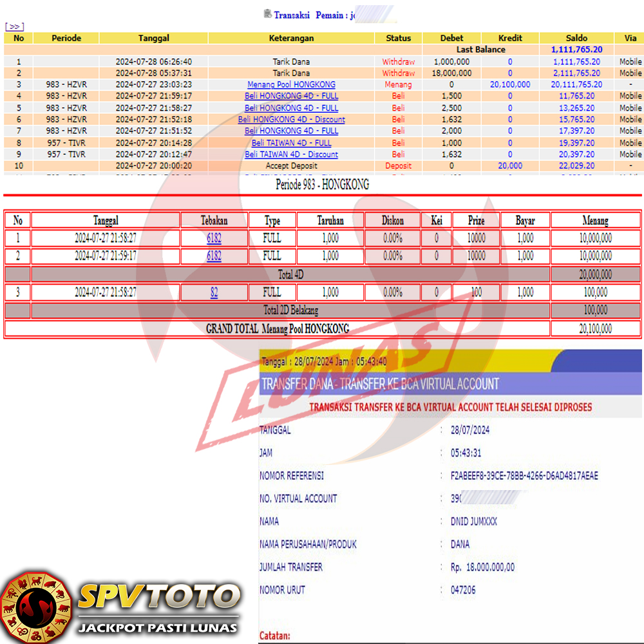Click the [>>] expand link at top left
Viewport: 644px width, 644px height.
14,27
